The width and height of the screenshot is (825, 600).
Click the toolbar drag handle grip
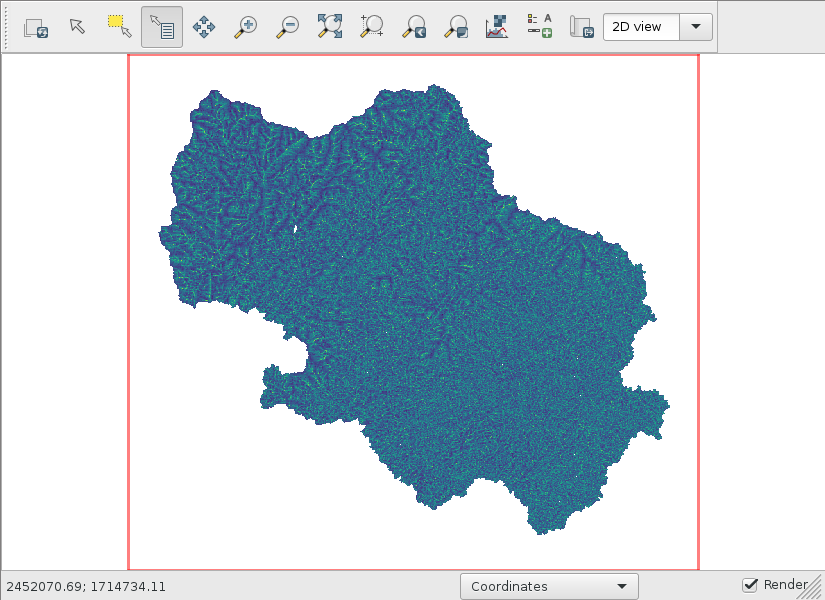click(x=9, y=27)
